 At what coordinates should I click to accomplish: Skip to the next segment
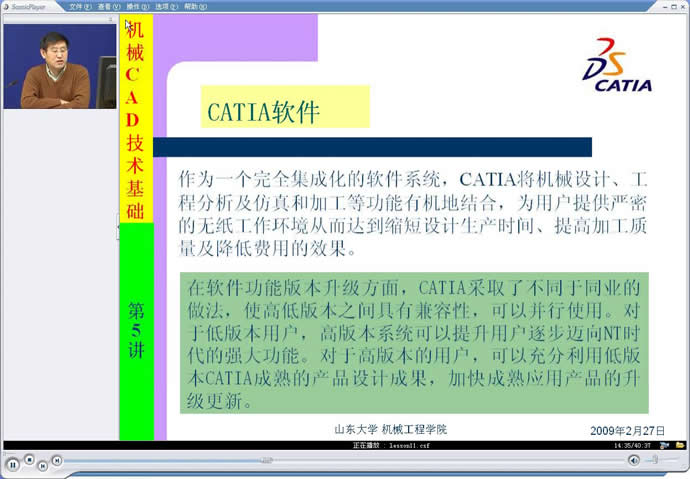[x=57, y=461]
